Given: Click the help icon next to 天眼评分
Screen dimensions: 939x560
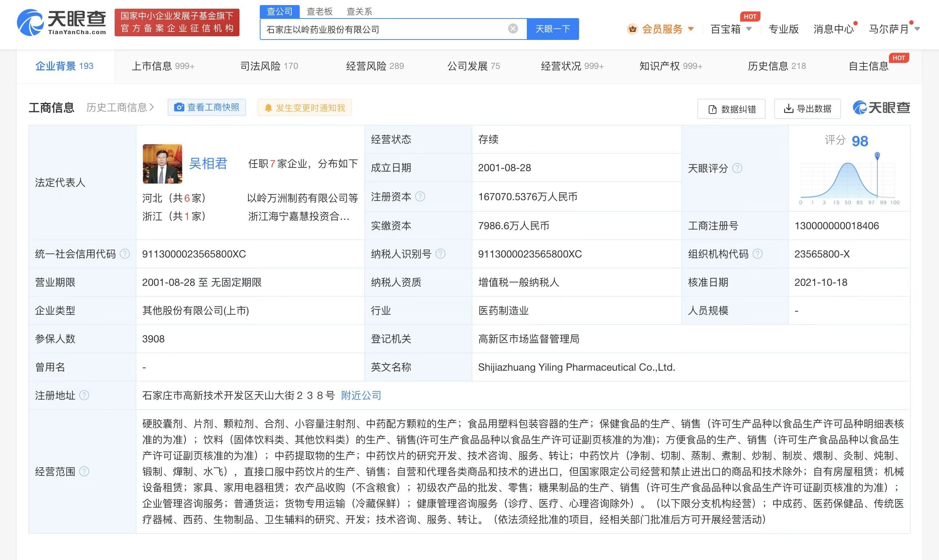Looking at the screenshot, I should (737, 168).
